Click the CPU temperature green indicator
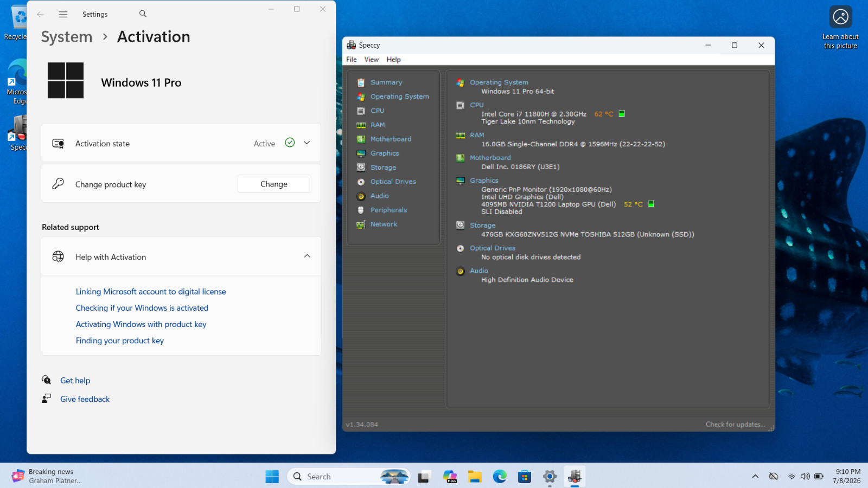 point(622,114)
